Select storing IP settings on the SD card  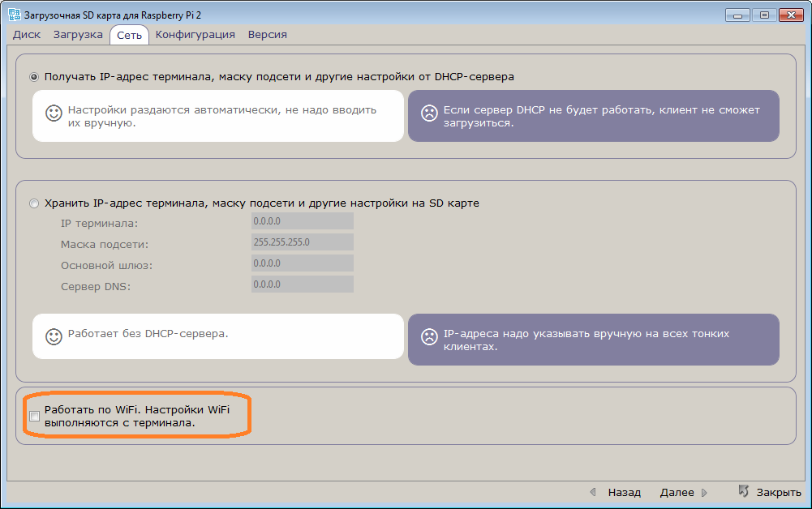[x=33, y=203]
